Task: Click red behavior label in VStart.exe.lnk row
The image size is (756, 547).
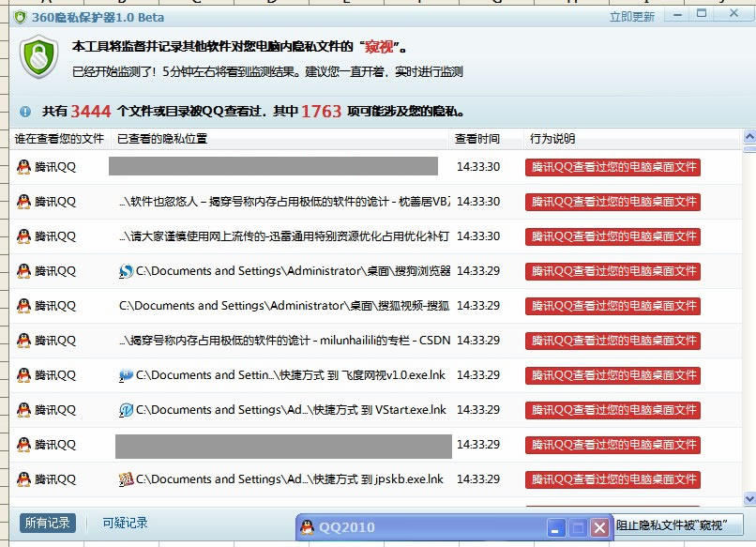Action: 612,411
